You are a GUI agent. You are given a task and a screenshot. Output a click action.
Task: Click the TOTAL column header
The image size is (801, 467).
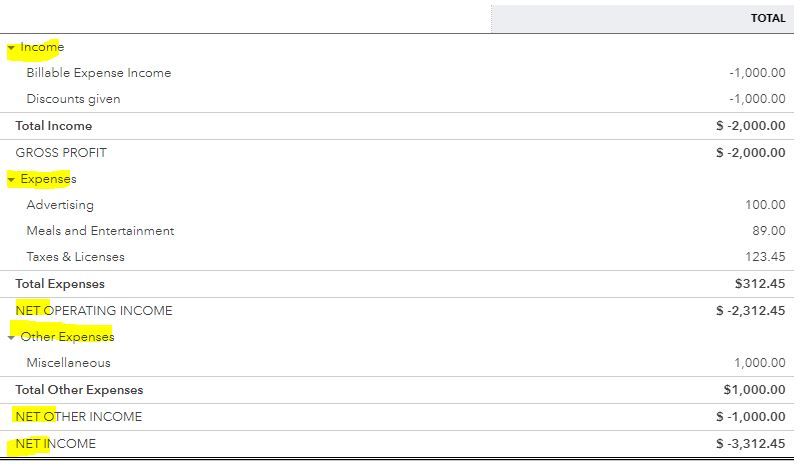coord(767,18)
